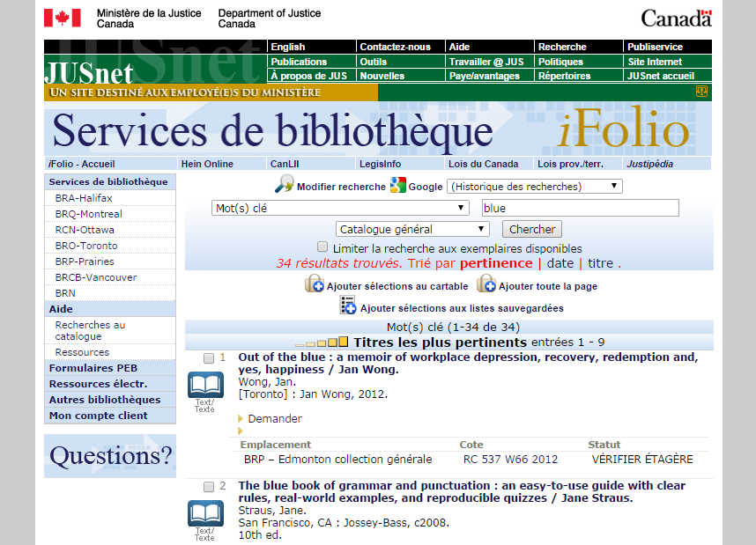Viewport: 756px width, 545px height.
Task: Check the box for result 1
Action: point(209,358)
